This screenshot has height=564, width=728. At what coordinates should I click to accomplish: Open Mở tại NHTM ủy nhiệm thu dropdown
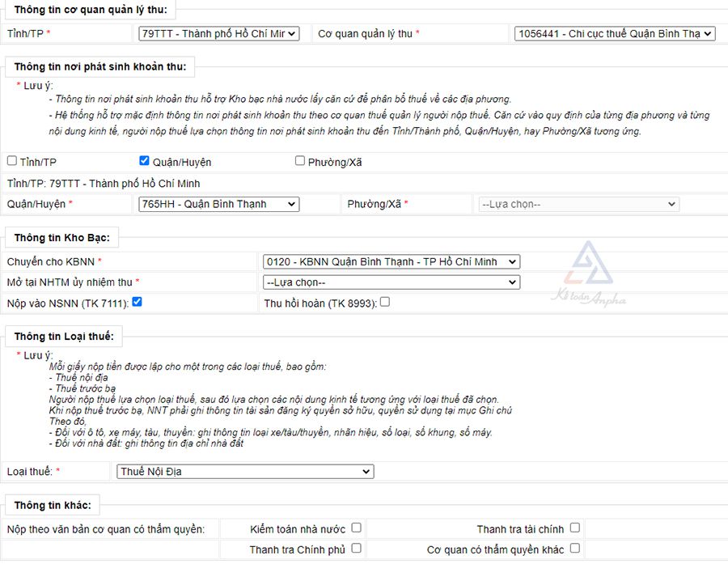(392, 282)
